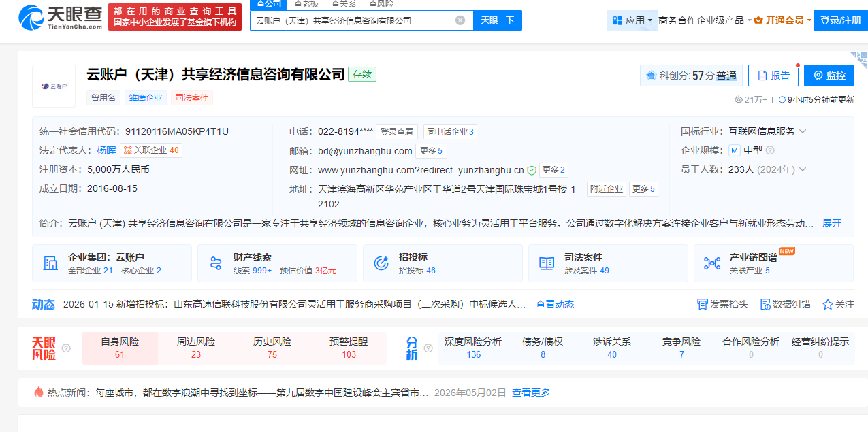The height and width of the screenshot is (432, 868).
Task: Open 深度风险分析 136
Action: point(473,348)
